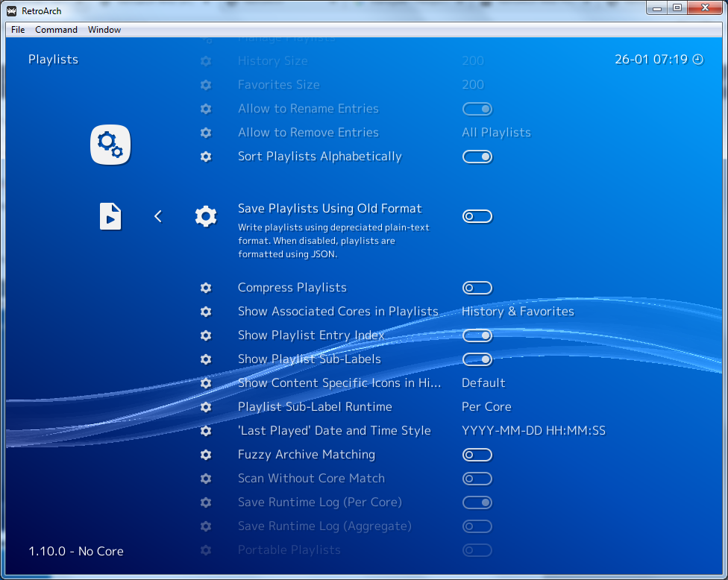Minimize the RetroArch window
The width and height of the screenshot is (728, 580).
(657, 8)
